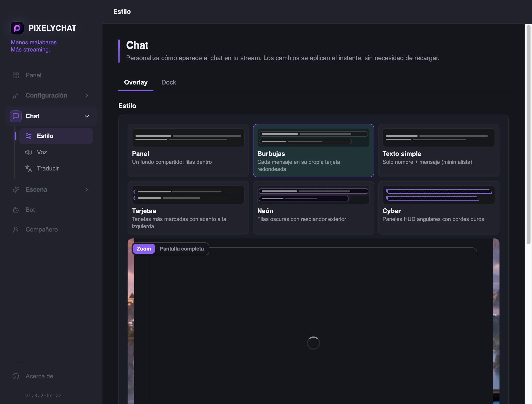The width and height of the screenshot is (532, 404).
Task: Open the Chat sidebar section
Action: [x=51, y=116]
